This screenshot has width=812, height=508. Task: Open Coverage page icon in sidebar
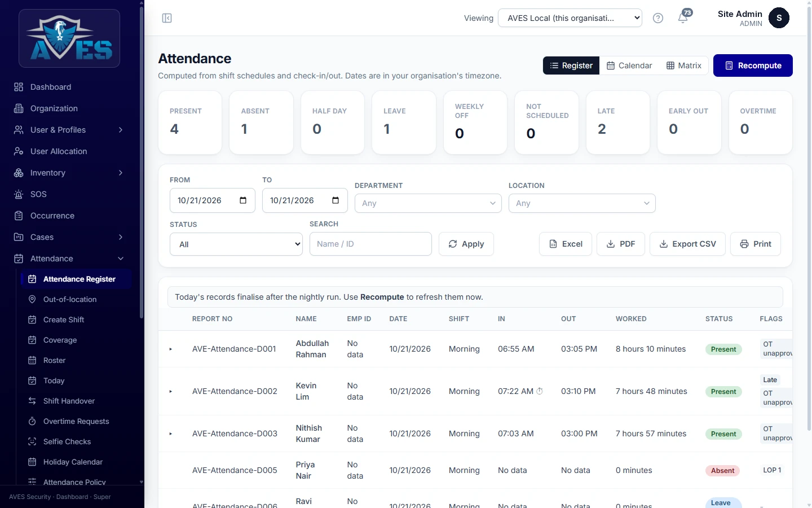[x=32, y=340]
